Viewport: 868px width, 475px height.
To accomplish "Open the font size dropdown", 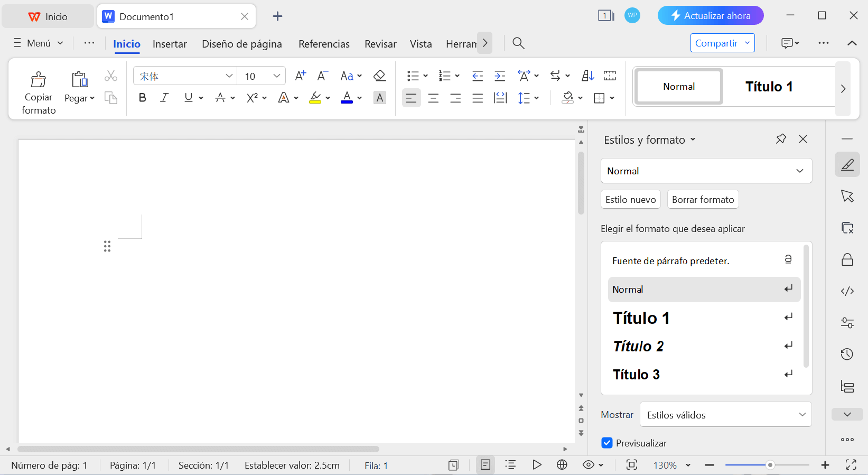I will (x=276, y=76).
